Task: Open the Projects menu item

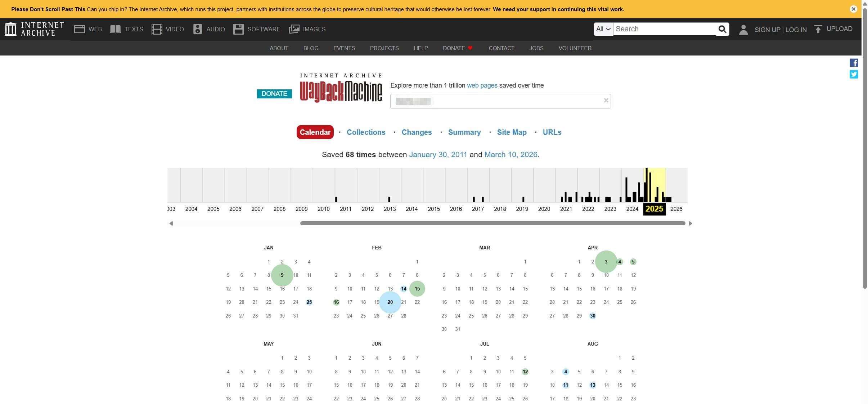Action: (384, 48)
